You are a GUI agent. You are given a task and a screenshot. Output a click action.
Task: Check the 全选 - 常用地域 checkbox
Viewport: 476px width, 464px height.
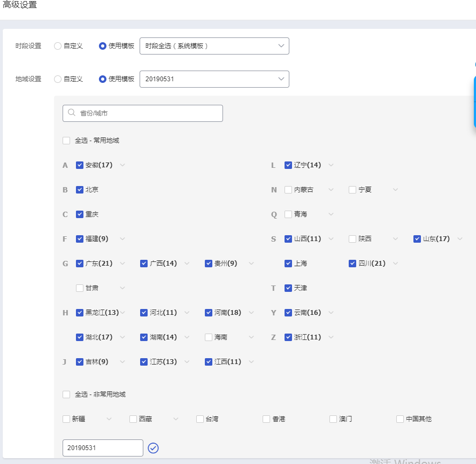point(66,141)
